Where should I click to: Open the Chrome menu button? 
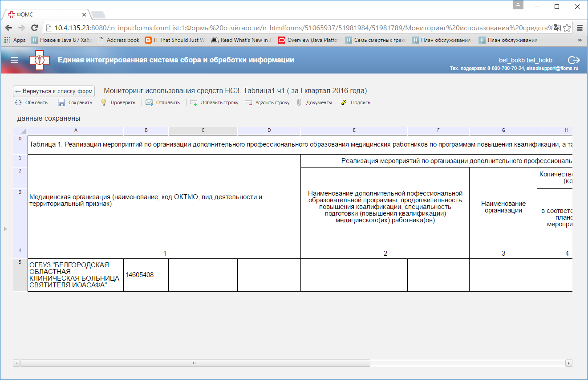click(x=580, y=28)
